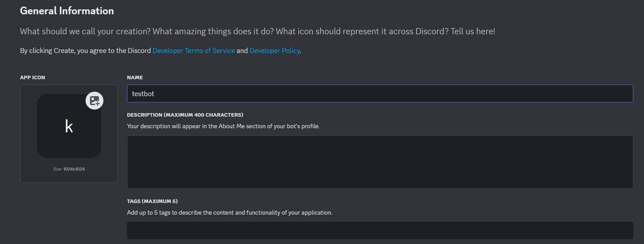Click the 'Add up to 5 tags' hint
The image size is (644, 244).
click(230, 212)
